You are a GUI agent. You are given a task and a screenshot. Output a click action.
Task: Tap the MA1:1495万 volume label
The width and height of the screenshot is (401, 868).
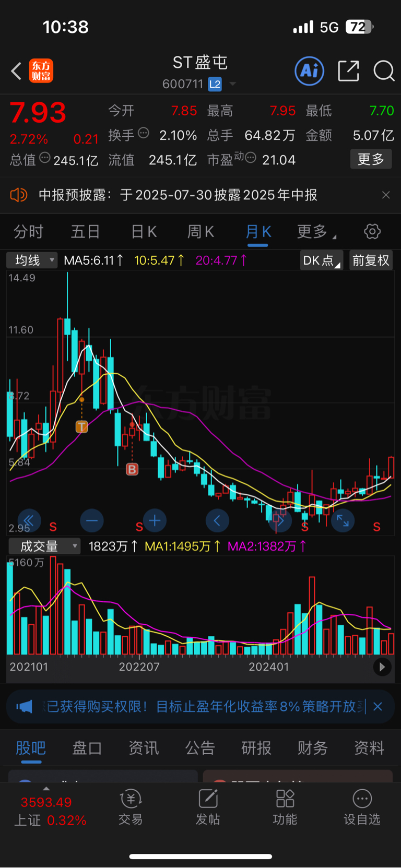(x=183, y=546)
